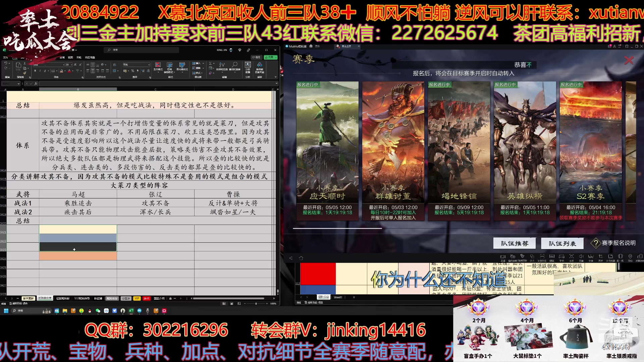Screen dimensions: 644x362
Task: Toggle Merge and Center cells
Action: [x=114, y=71]
